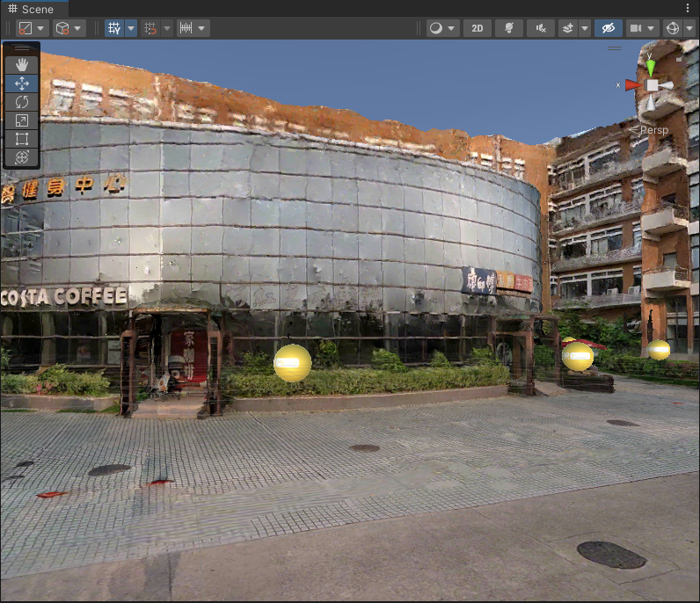Viewport: 700px width, 603px height.
Task: Click the green Y axis cone on gizmo
Action: [651, 67]
